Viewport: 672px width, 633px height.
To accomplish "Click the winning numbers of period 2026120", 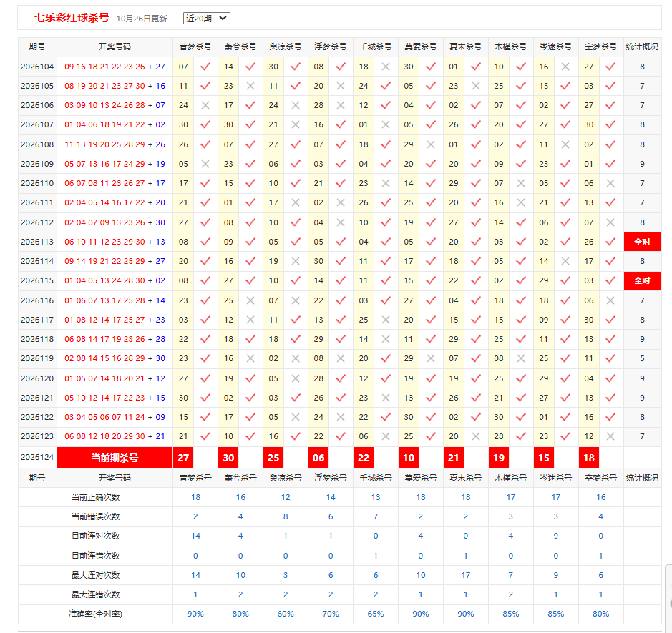I will point(115,378).
